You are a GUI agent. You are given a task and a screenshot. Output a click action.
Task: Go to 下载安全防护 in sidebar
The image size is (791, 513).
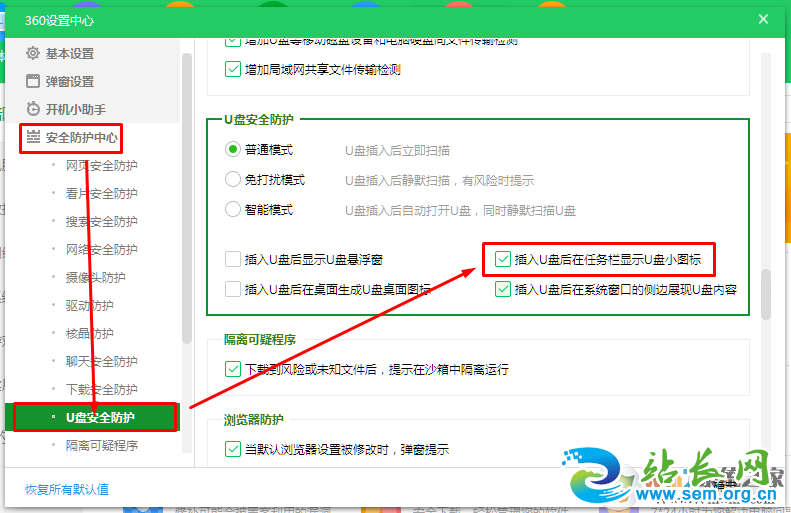tap(101, 389)
